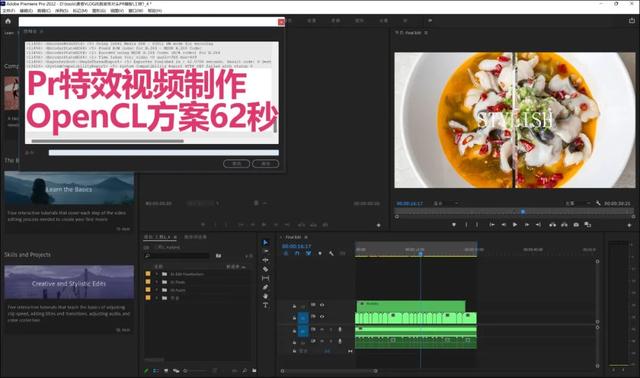Open the 剪辑 (Clip) menu

click(44, 11)
